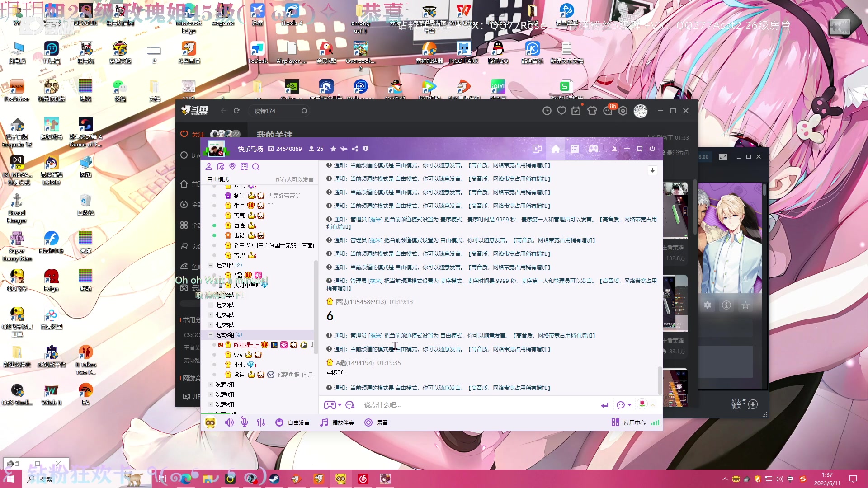Click the owl mascot icon bottom left
868x488 pixels.
click(210, 422)
